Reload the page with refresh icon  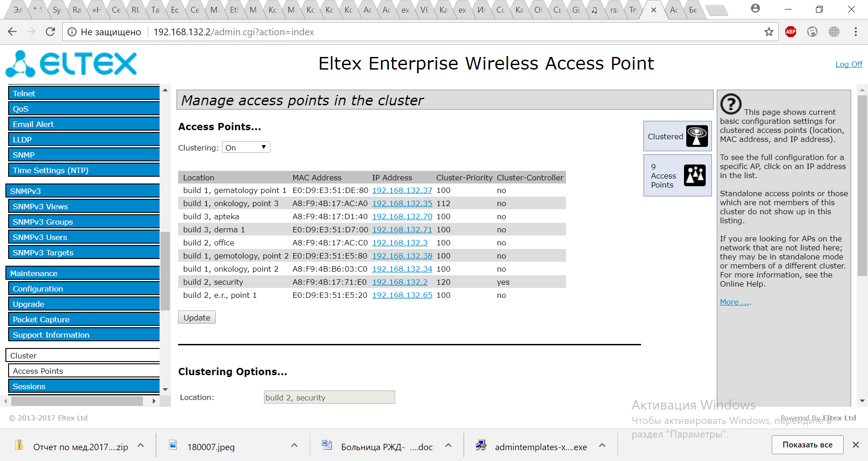(50, 32)
